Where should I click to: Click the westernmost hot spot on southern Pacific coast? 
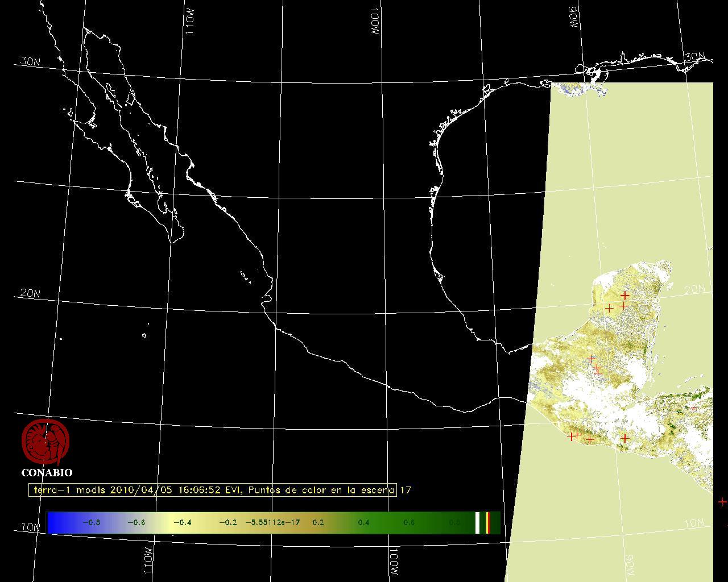point(571,436)
